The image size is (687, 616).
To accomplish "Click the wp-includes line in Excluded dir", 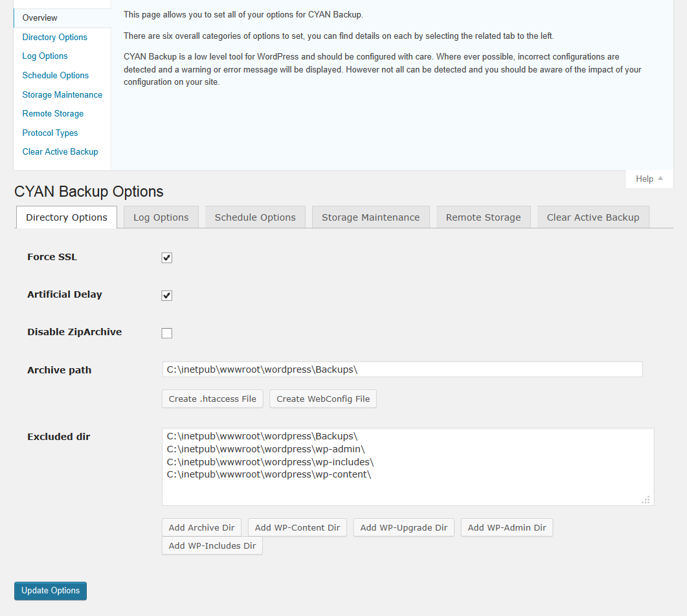I will pyautogui.click(x=270, y=462).
